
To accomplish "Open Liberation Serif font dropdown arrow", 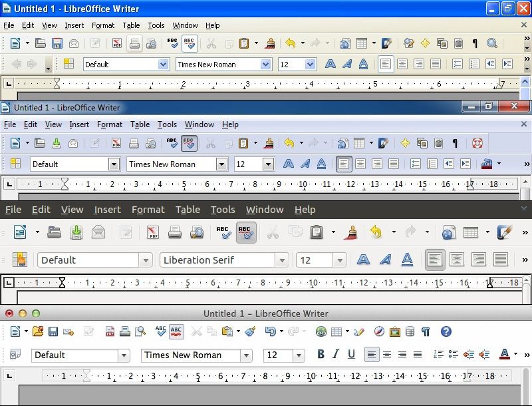I will pos(282,260).
